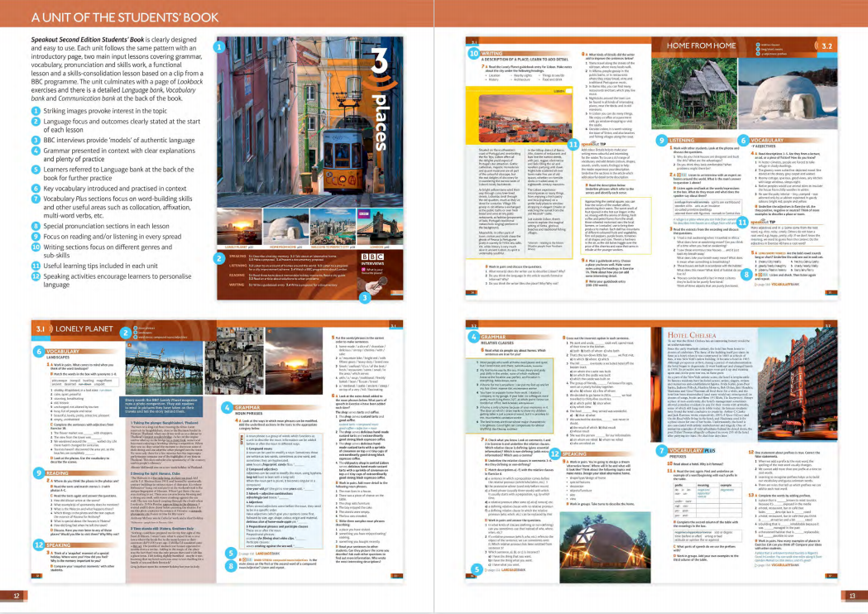This screenshot has height=614, width=868.
Task: Click "Vocabulary Plus sections focus on word-building skills"
Action: 117,199
